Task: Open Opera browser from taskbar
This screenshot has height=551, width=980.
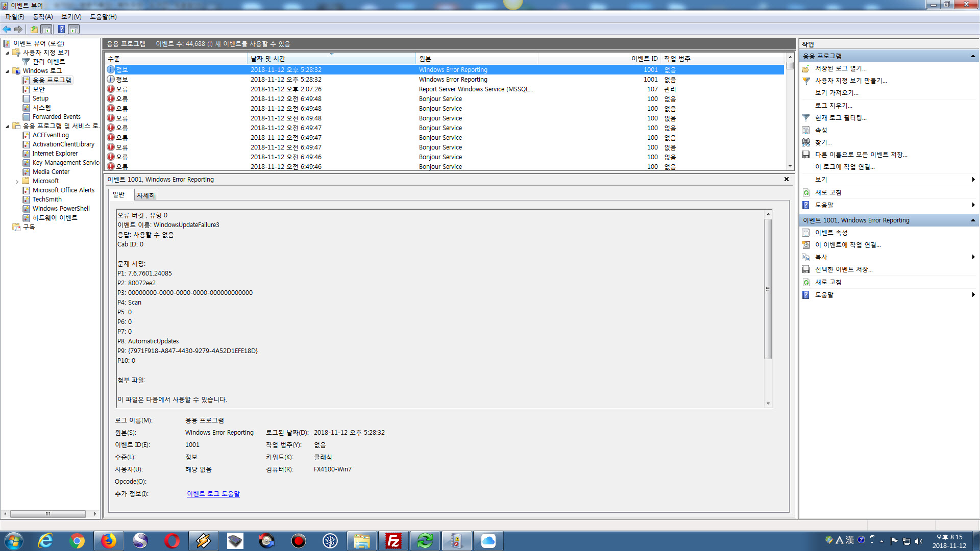Action: 172,541
